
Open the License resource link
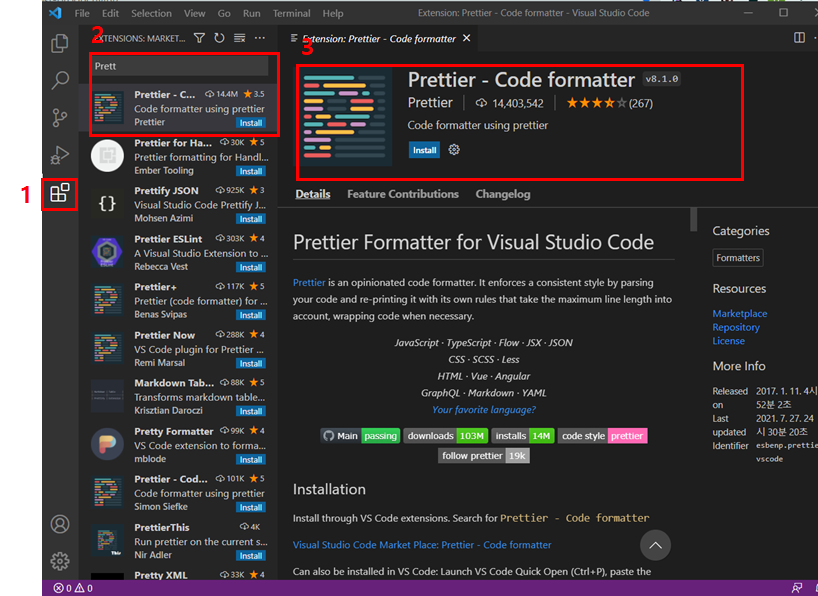(x=728, y=341)
